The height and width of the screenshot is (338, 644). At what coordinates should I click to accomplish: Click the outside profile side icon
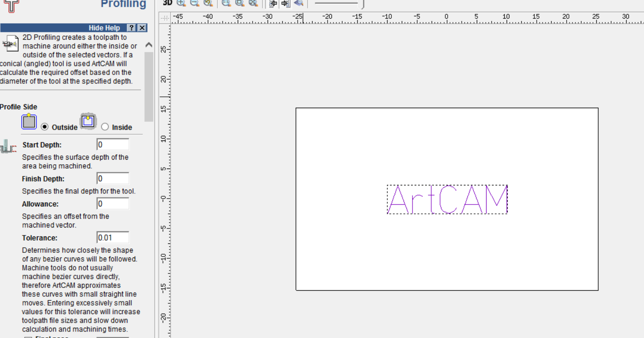(29, 121)
